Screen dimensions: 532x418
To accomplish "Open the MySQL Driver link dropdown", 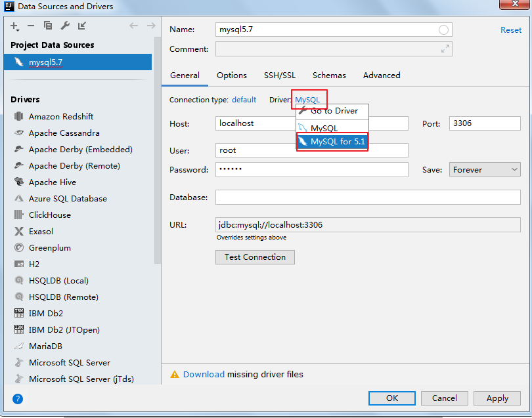I will click(x=307, y=100).
